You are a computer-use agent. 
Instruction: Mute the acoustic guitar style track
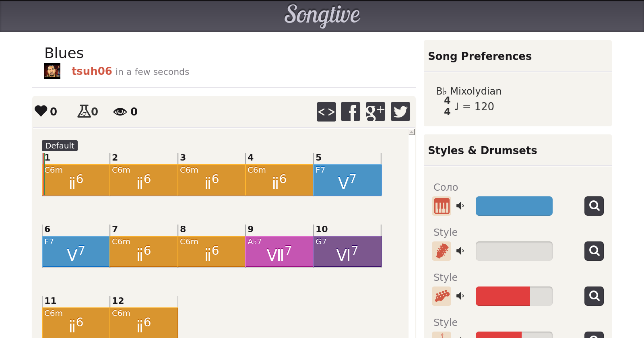click(460, 251)
